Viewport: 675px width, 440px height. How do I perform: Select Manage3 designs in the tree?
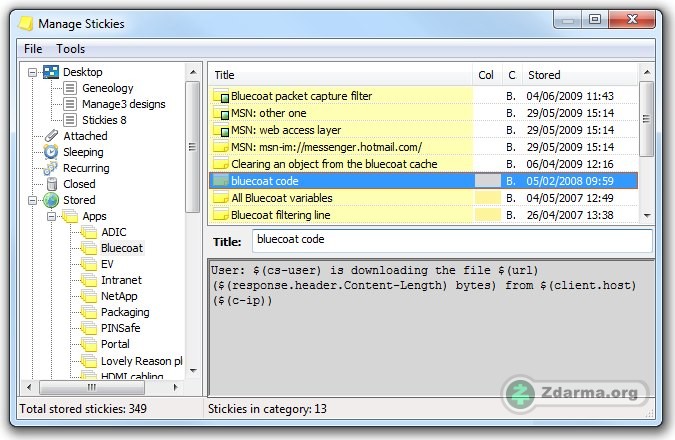point(124,104)
